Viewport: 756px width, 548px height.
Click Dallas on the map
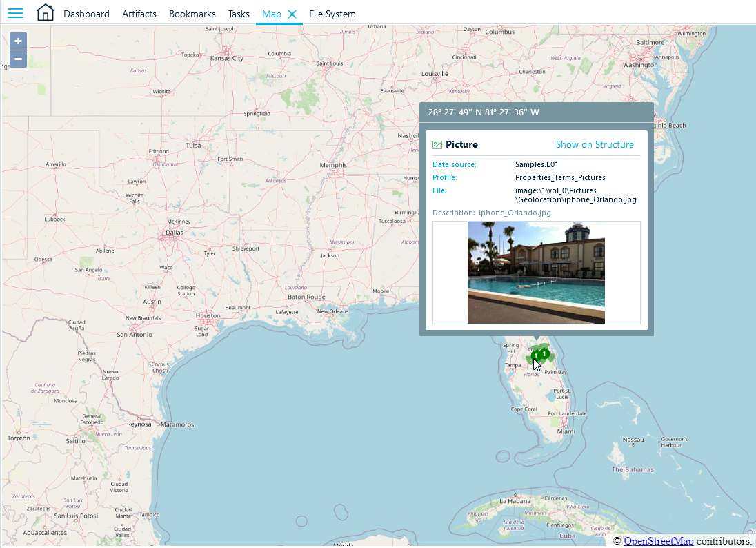point(174,233)
